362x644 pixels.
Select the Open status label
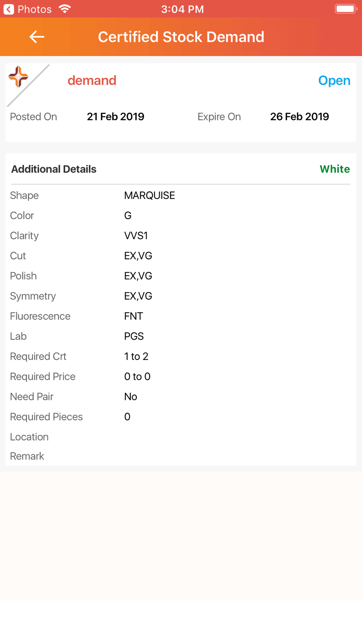334,80
